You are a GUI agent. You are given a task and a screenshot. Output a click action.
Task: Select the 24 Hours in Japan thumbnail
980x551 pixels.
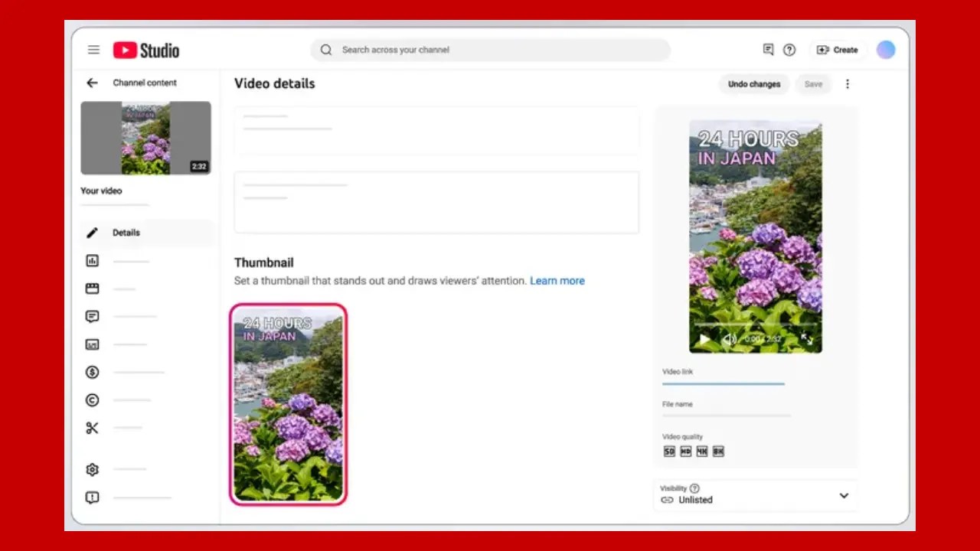click(x=288, y=404)
